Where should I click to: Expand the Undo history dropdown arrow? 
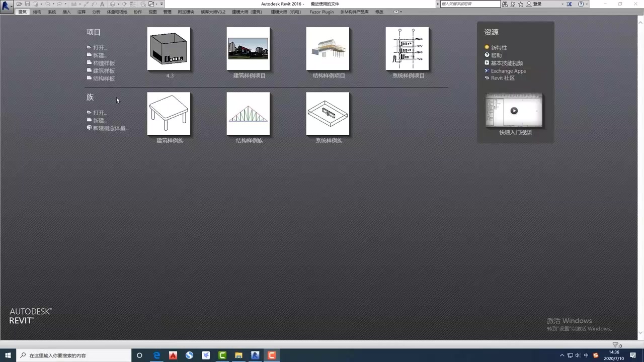[x=53, y=4]
